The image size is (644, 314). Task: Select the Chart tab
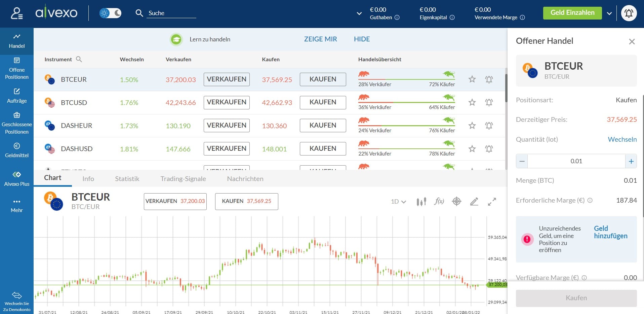click(53, 178)
